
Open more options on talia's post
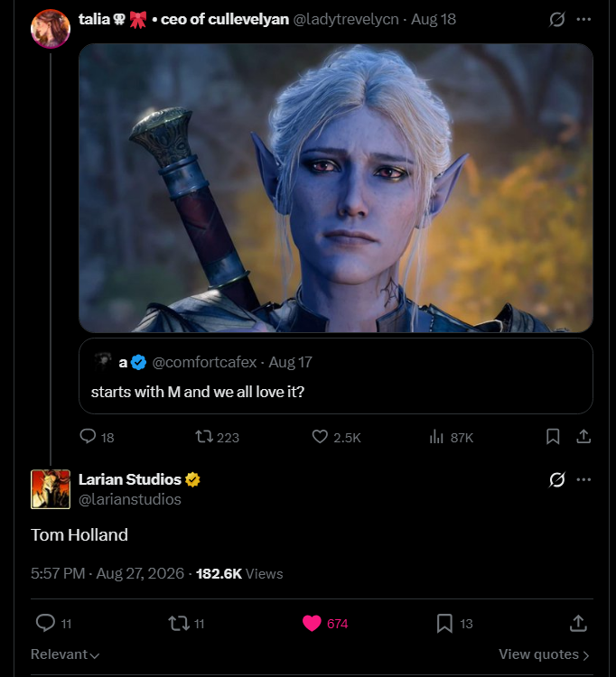[583, 19]
